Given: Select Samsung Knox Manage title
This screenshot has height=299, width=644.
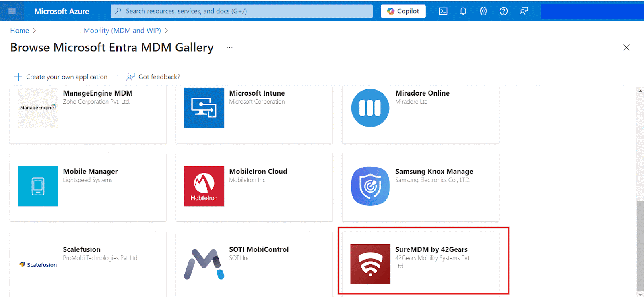Looking at the screenshot, I should click(x=434, y=172).
